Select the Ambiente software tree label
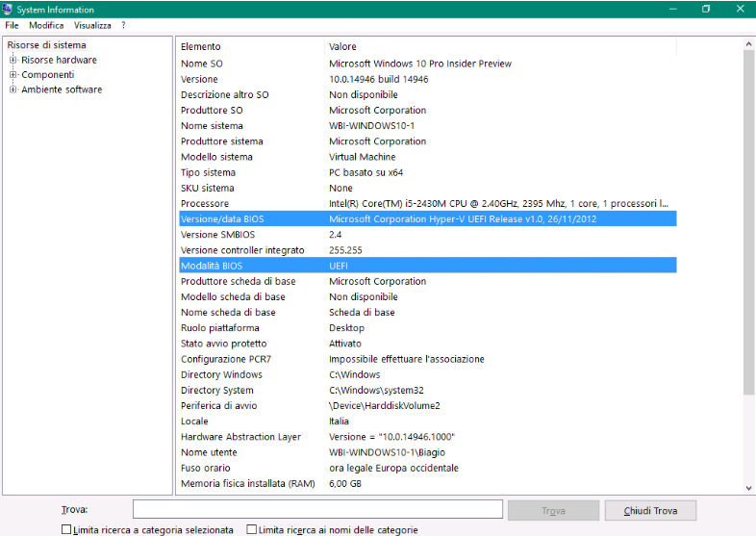The height and width of the screenshot is (536, 756). coord(62,89)
